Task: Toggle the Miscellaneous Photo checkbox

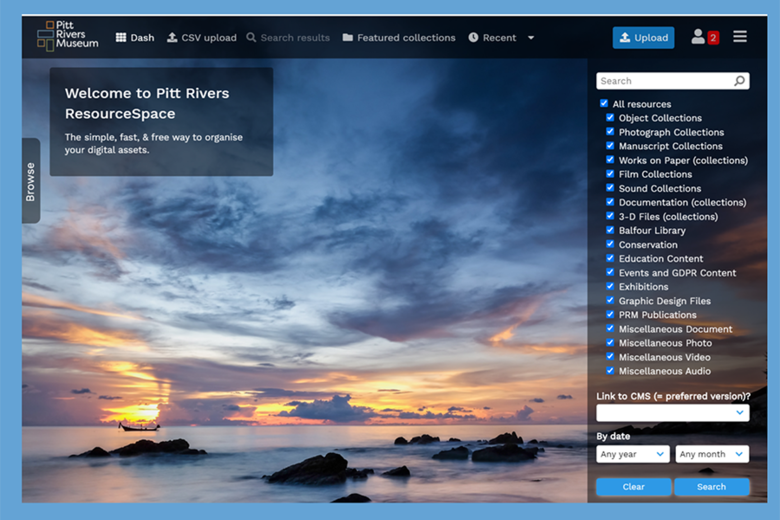Action: click(610, 342)
